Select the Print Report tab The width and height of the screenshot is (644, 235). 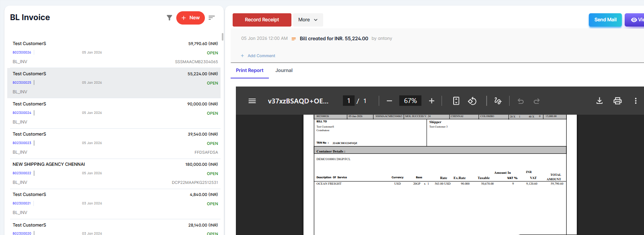point(250,70)
